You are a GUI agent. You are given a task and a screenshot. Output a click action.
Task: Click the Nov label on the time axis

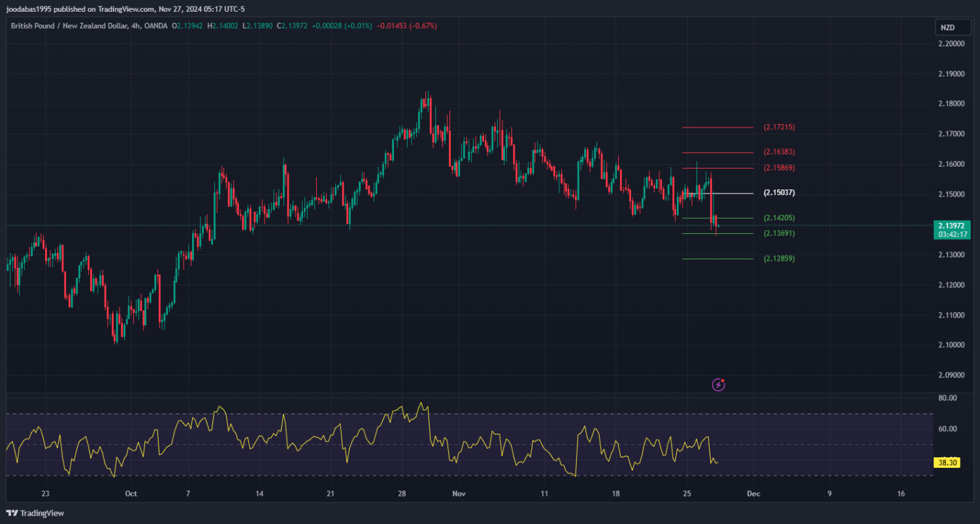pos(459,494)
